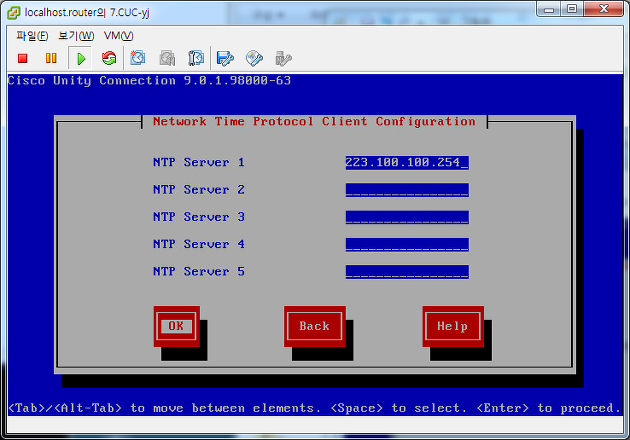Take a snapshot with the snapshot icon
630x440 pixels.
pos(137,58)
